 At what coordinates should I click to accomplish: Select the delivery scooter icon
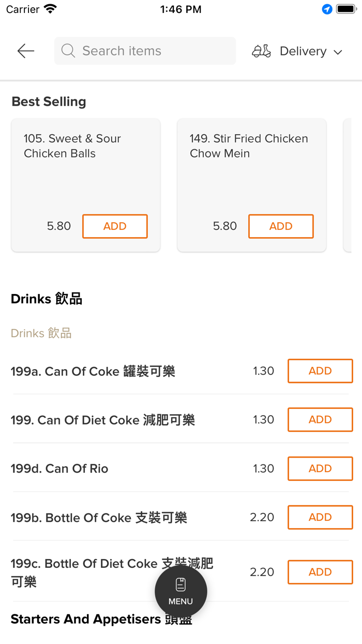pos(262,51)
